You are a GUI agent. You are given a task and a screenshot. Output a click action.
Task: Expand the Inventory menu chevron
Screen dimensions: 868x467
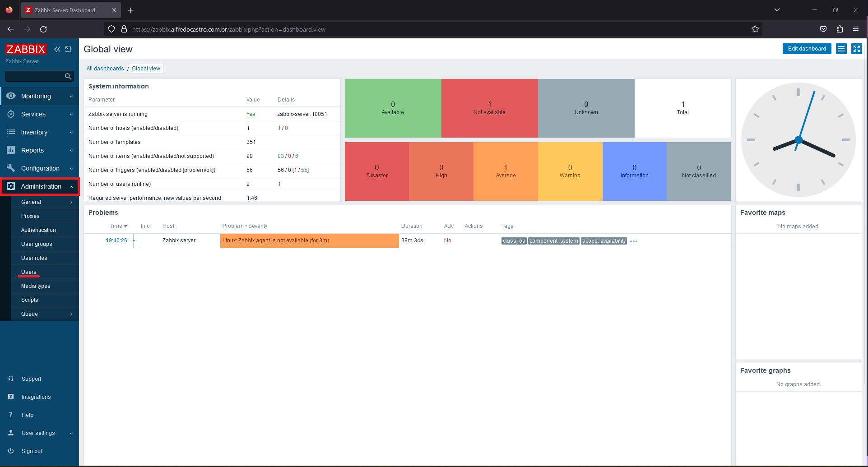pos(71,132)
